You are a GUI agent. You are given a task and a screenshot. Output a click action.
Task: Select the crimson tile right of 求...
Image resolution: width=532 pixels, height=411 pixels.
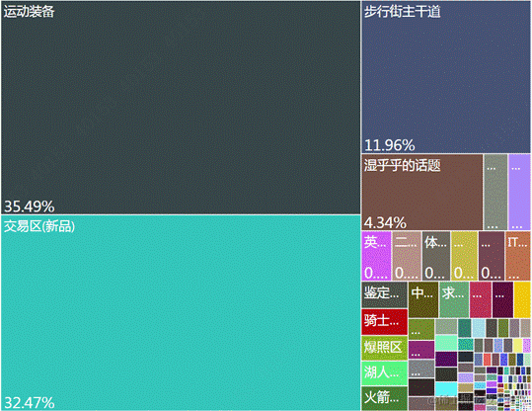coord(481,299)
